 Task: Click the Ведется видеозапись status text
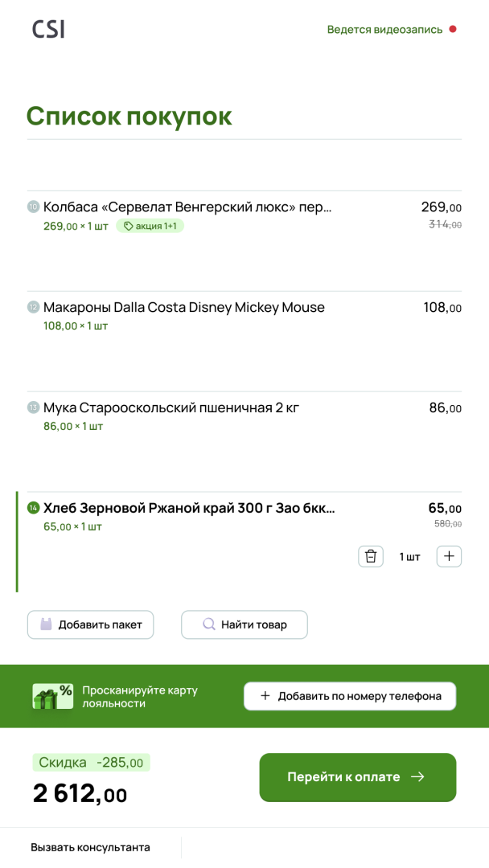tap(384, 30)
